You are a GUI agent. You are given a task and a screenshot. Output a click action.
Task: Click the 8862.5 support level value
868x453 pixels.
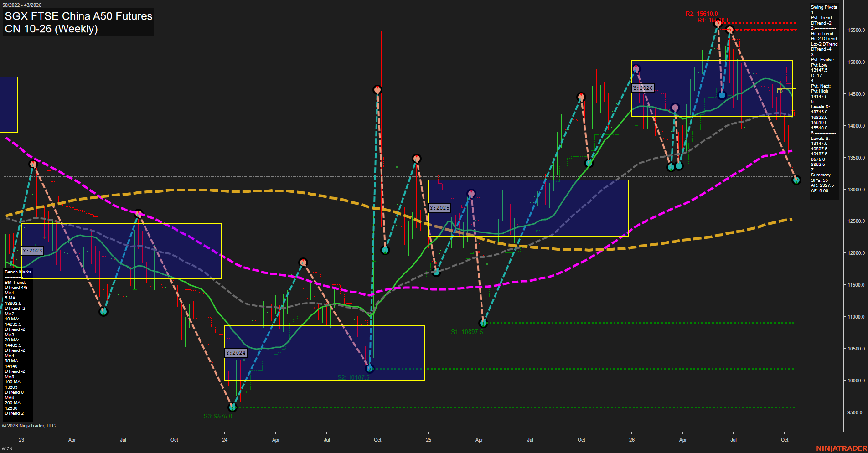tap(818, 165)
